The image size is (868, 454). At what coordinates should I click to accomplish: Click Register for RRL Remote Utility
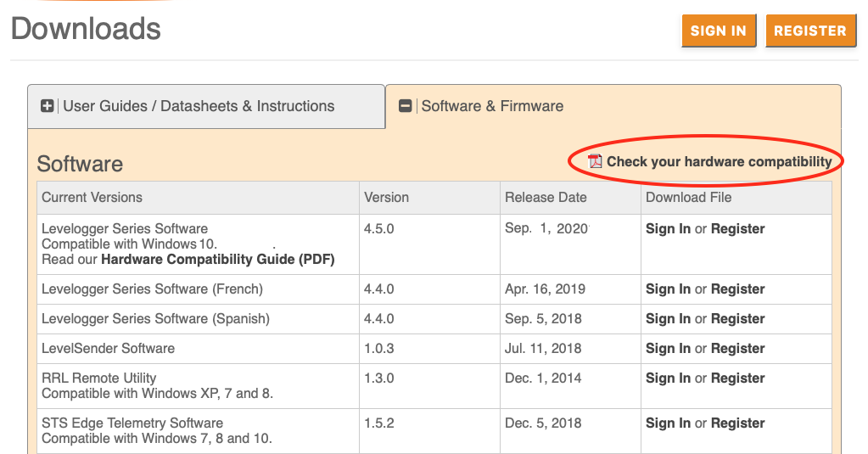737,378
